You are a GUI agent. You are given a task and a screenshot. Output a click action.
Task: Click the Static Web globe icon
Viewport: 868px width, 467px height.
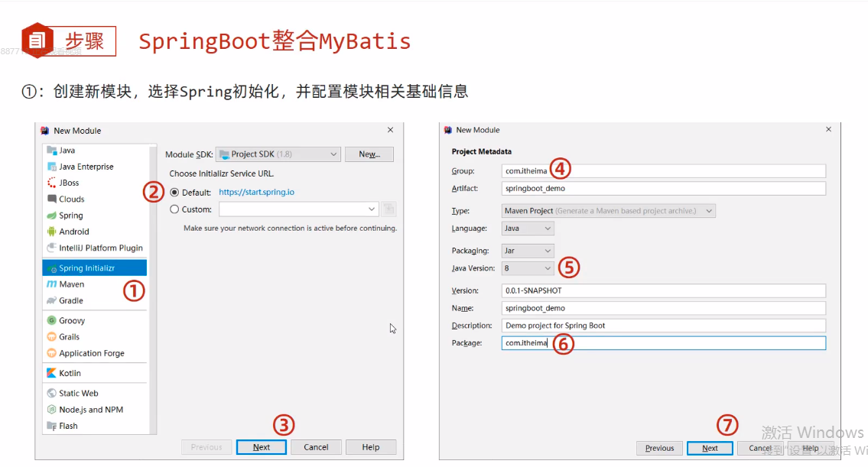click(52, 393)
